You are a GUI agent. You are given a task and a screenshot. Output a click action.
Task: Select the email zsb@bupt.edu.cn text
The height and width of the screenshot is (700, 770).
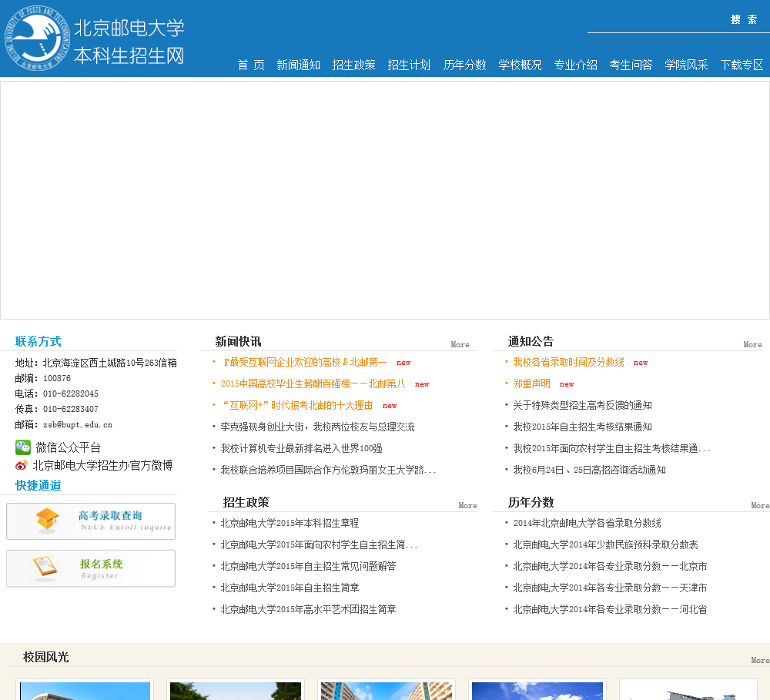[78, 425]
